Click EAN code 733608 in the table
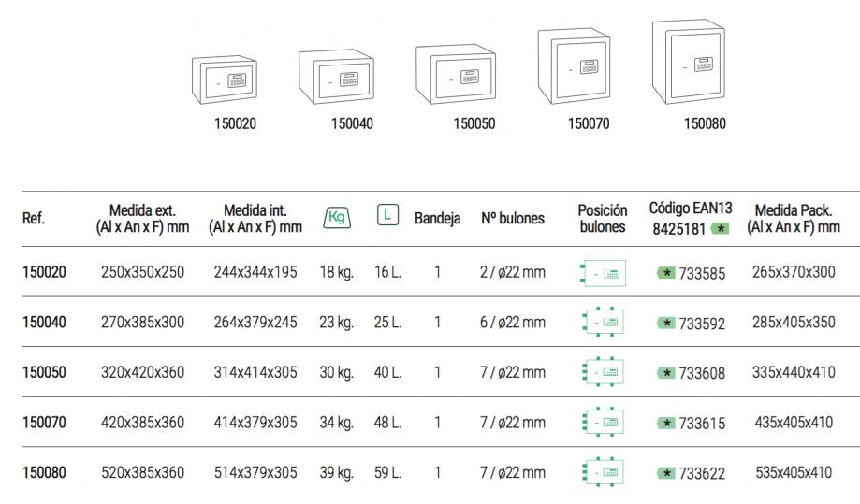860x504 pixels. pyautogui.click(x=702, y=373)
